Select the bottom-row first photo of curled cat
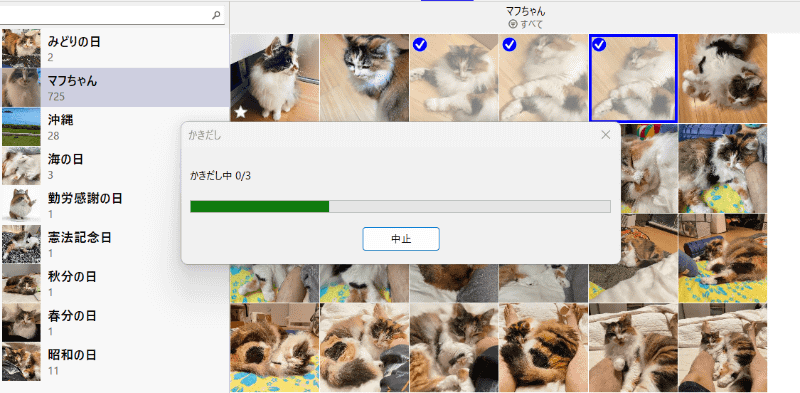Viewport: 800px width, 393px height. pos(274,348)
